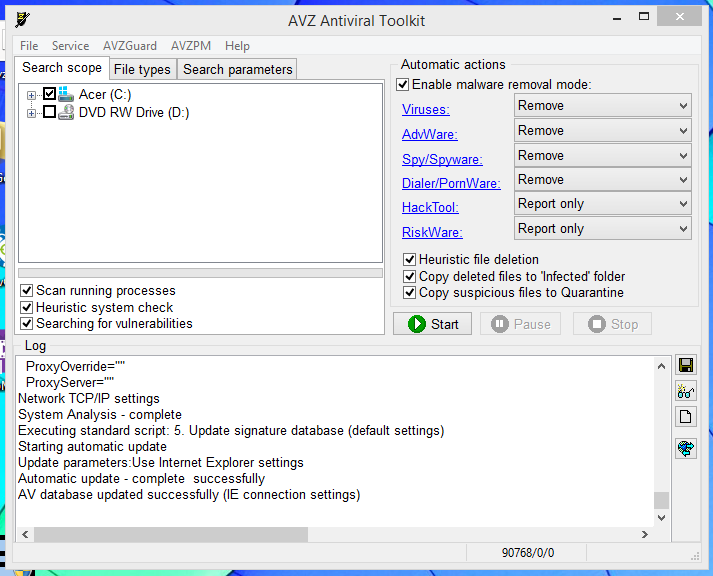Click the Stop button
Screen dimensions: 713x576
click(613, 324)
